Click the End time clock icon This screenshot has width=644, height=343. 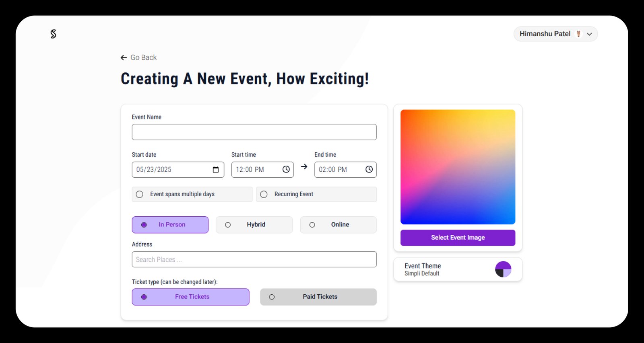click(369, 170)
